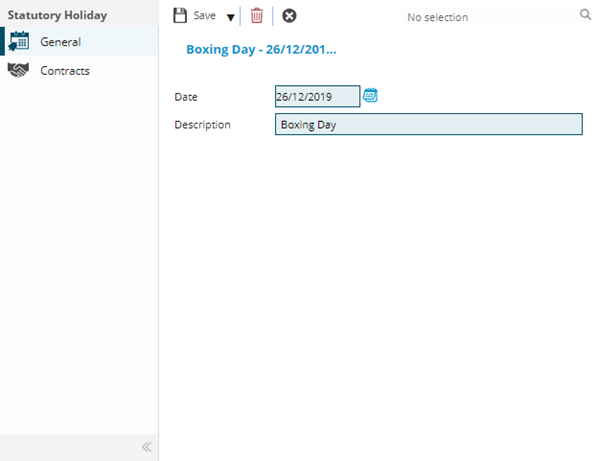Delete the holiday using the trash icon
The width and height of the screenshot is (600, 461).
257,16
